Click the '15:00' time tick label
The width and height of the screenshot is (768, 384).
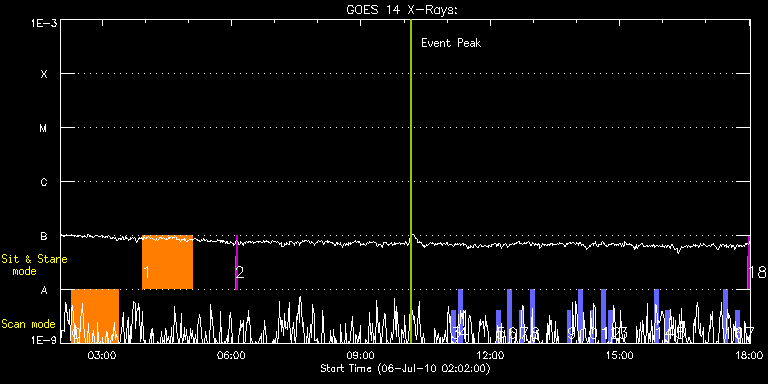coord(619,355)
